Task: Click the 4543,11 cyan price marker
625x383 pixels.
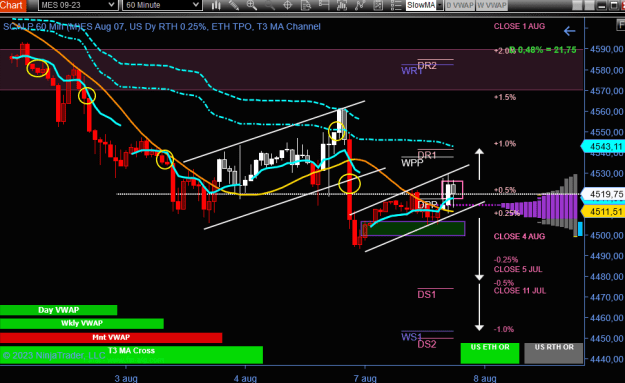Action: click(603, 146)
